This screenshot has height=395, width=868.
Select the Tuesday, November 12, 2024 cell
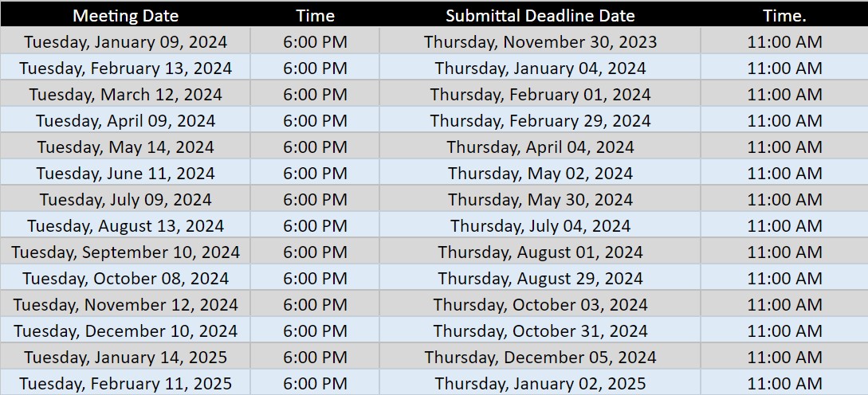point(125,305)
